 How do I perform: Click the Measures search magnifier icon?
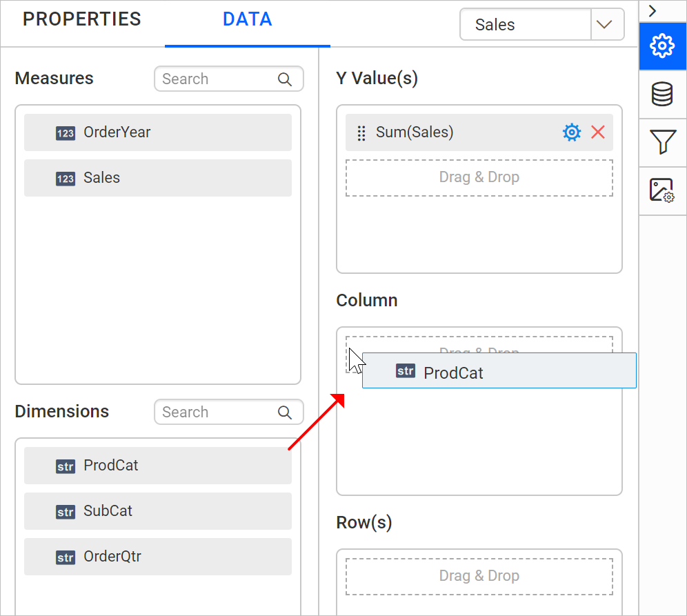coord(285,79)
